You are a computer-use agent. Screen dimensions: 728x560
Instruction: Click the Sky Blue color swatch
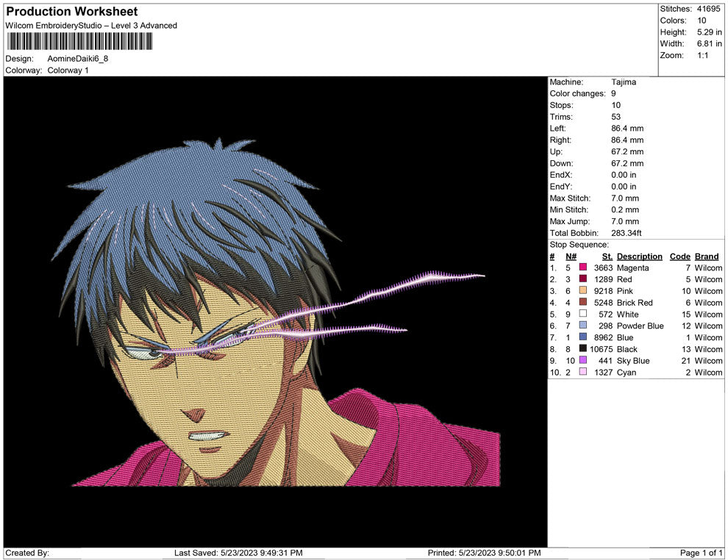pyautogui.click(x=582, y=360)
